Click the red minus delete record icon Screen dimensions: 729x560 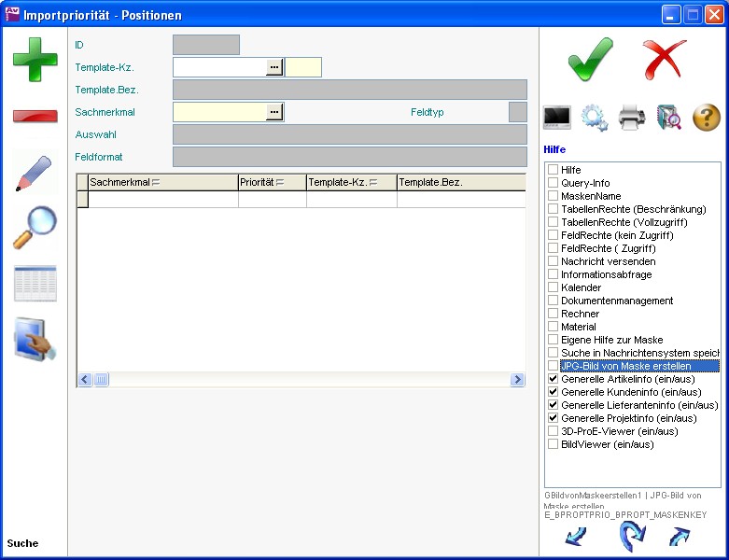click(35, 116)
